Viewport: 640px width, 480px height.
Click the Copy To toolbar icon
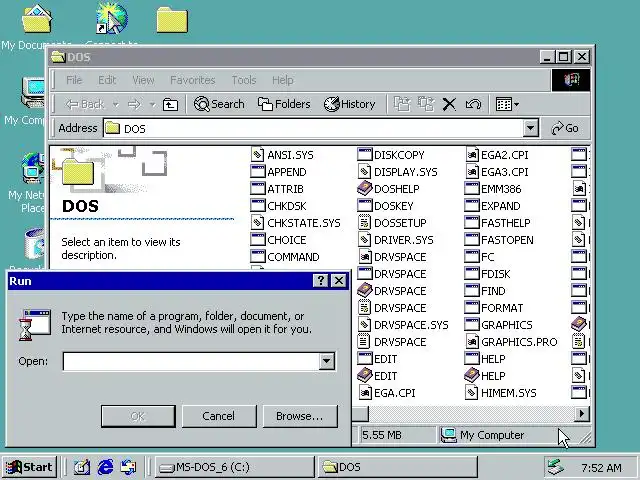(x=426, y=104)
